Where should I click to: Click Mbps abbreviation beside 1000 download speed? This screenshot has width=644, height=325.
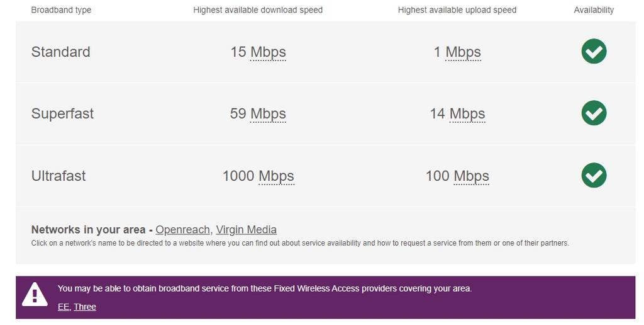click(x=276, y=176)
